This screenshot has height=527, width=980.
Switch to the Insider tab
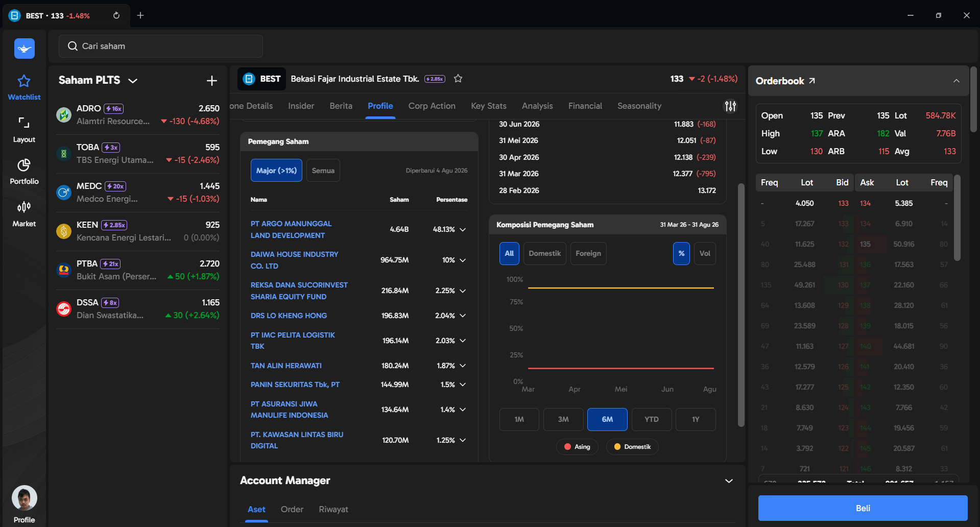[301, 106]
